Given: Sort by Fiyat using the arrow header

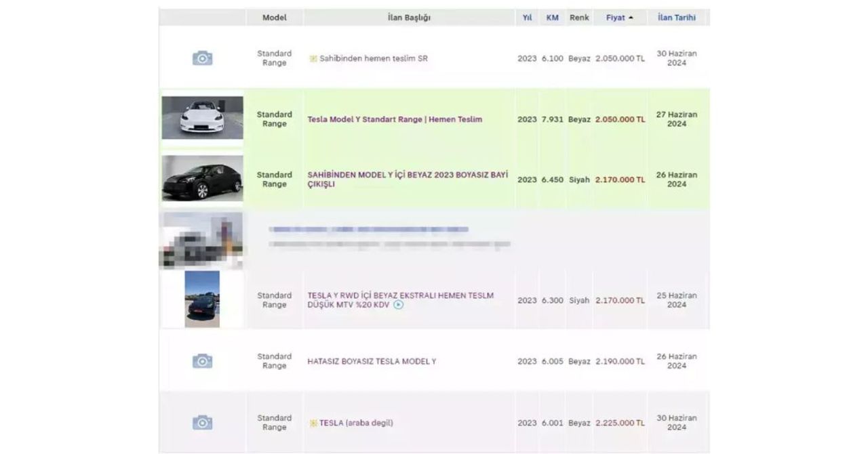Looking at the screenshot, I should coord(620,18).
